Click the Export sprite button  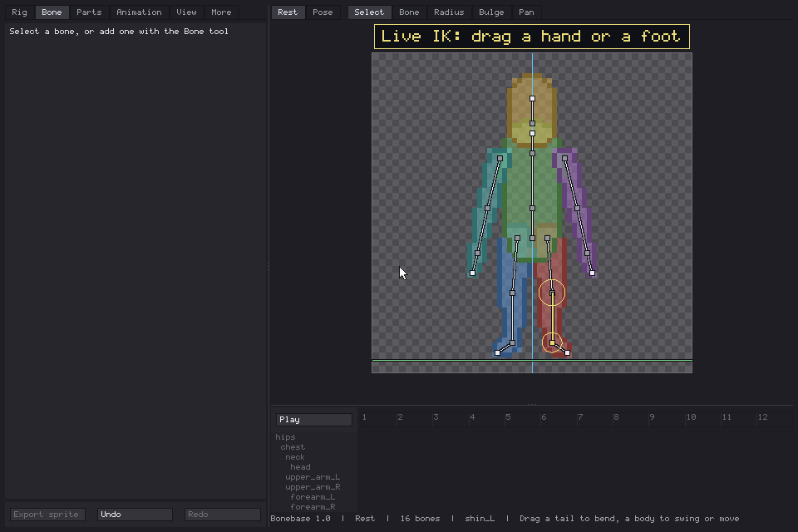47,515
